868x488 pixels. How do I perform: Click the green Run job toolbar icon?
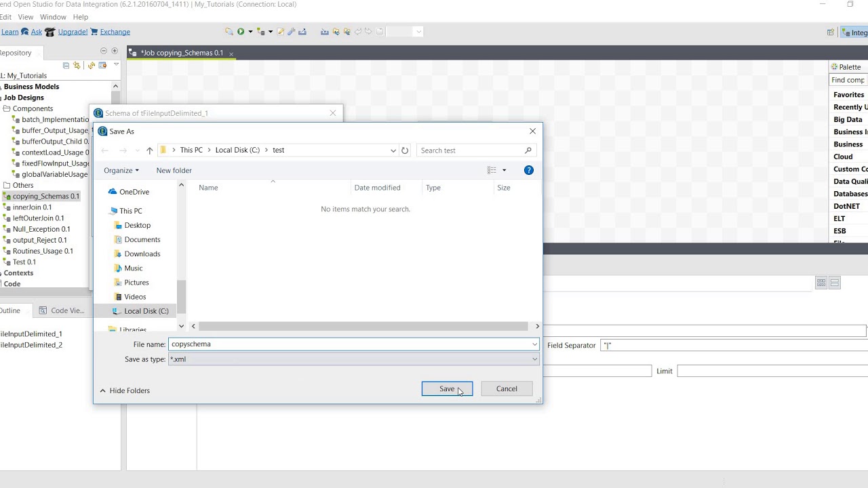point(240,32)
